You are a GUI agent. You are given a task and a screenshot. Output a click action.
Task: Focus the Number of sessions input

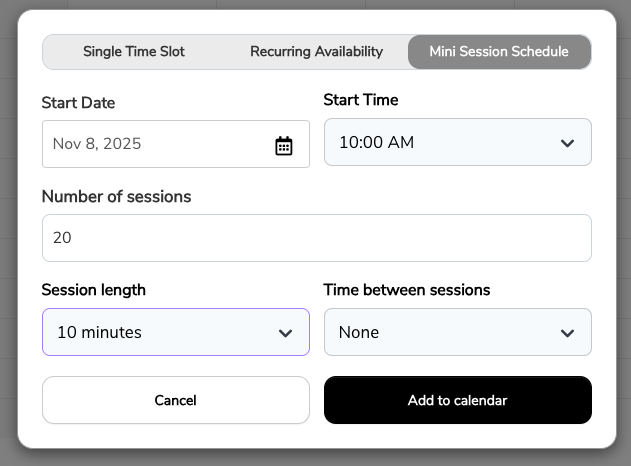(316, 238)
